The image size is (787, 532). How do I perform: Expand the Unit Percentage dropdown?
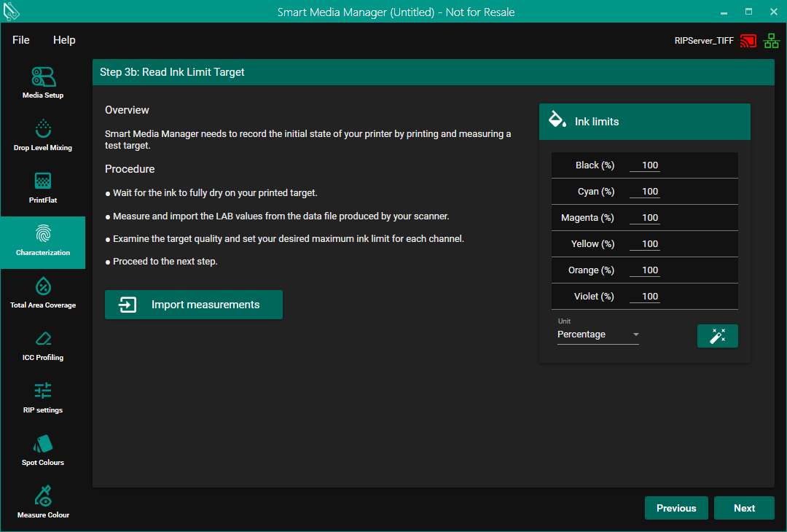point(598,335)
